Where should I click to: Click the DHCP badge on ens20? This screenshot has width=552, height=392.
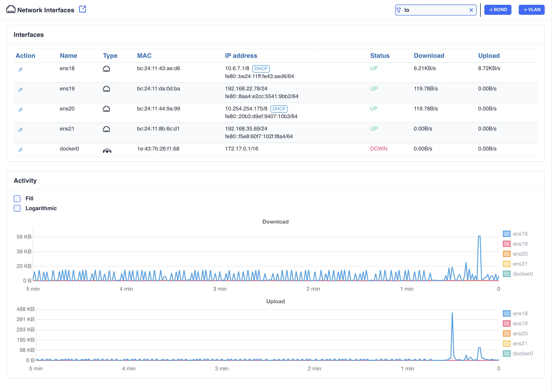click(279, 109)
